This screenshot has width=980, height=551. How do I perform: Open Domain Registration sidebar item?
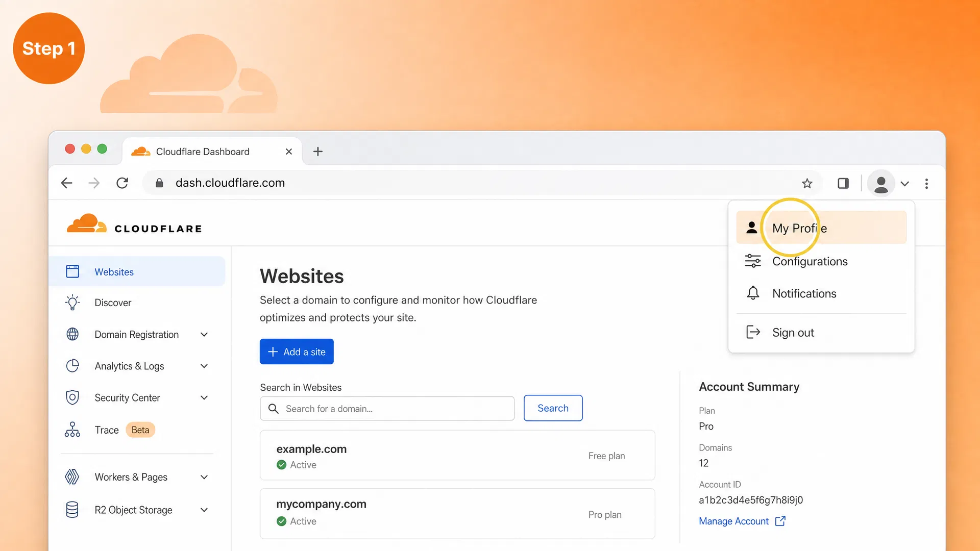pyautogui.click(x=138, y=334)
